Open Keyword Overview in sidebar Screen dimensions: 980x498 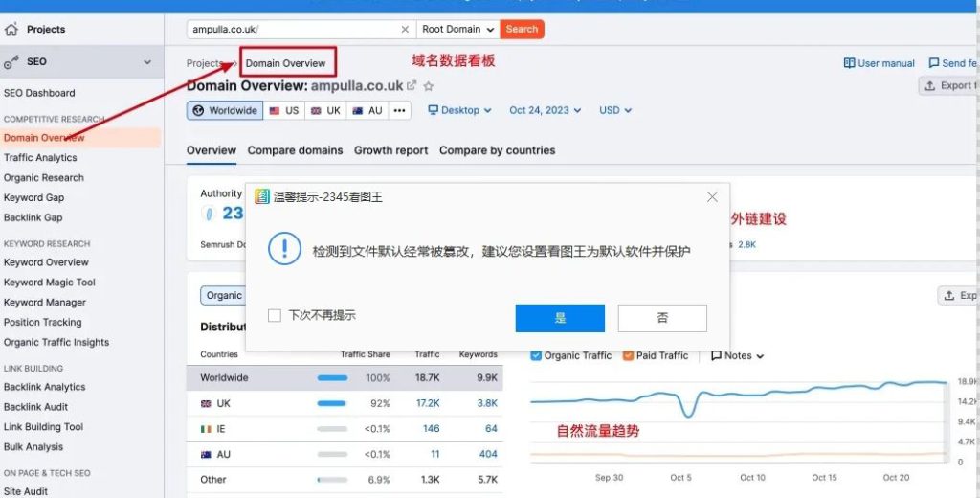pos(46,262)
